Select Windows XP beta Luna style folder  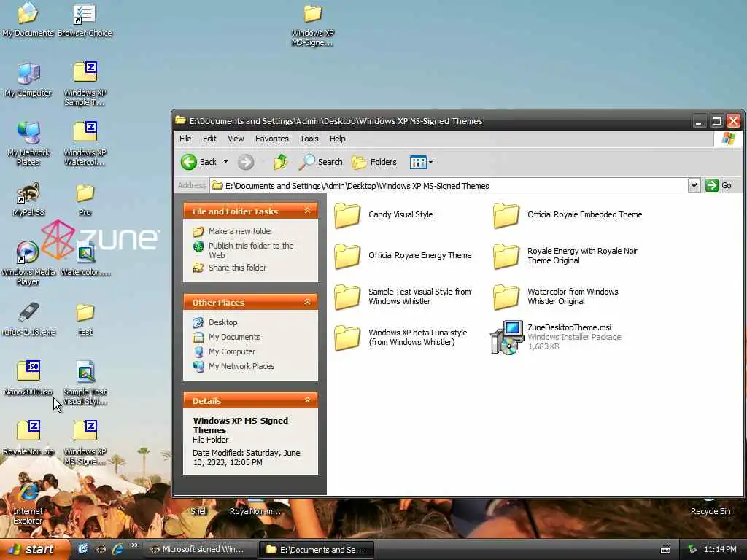(x=400, y=338)
